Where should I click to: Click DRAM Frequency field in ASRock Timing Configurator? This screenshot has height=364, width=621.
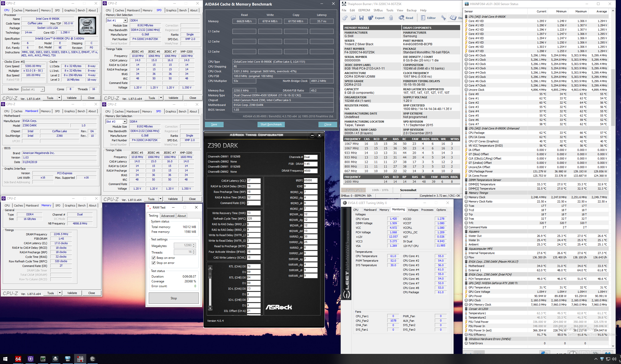(310, 171)
